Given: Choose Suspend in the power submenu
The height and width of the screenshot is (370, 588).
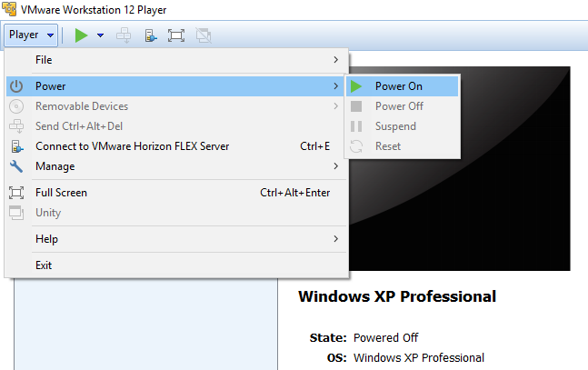Looking at the screenshot, I should [402, 126].
